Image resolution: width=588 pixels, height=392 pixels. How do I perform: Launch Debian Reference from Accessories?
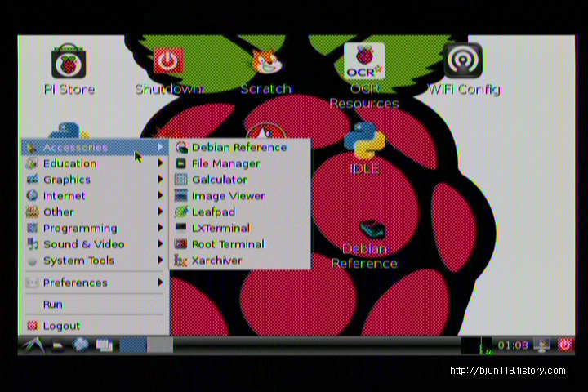click(240, 148)
